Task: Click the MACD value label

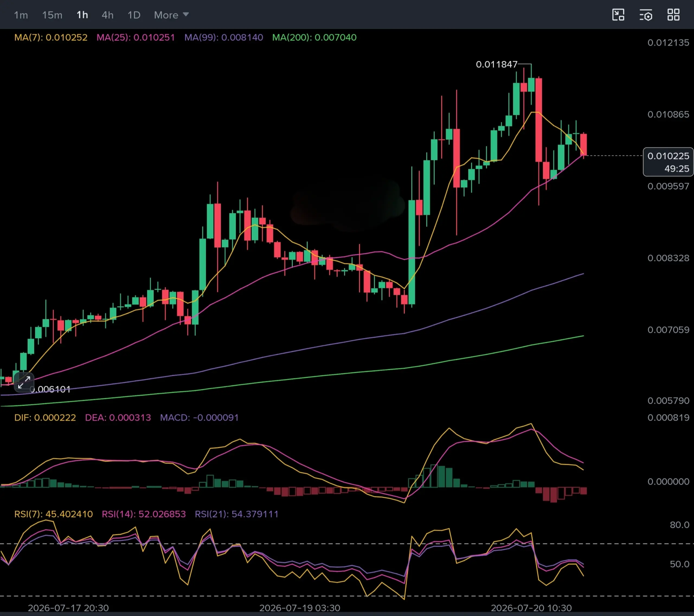Action: 199,417
